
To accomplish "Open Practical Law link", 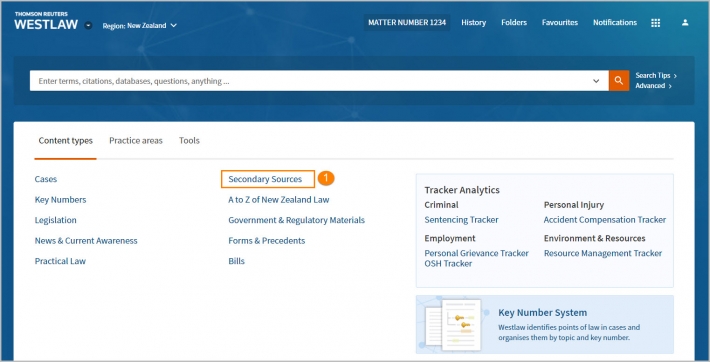I will tap(60, 261).
